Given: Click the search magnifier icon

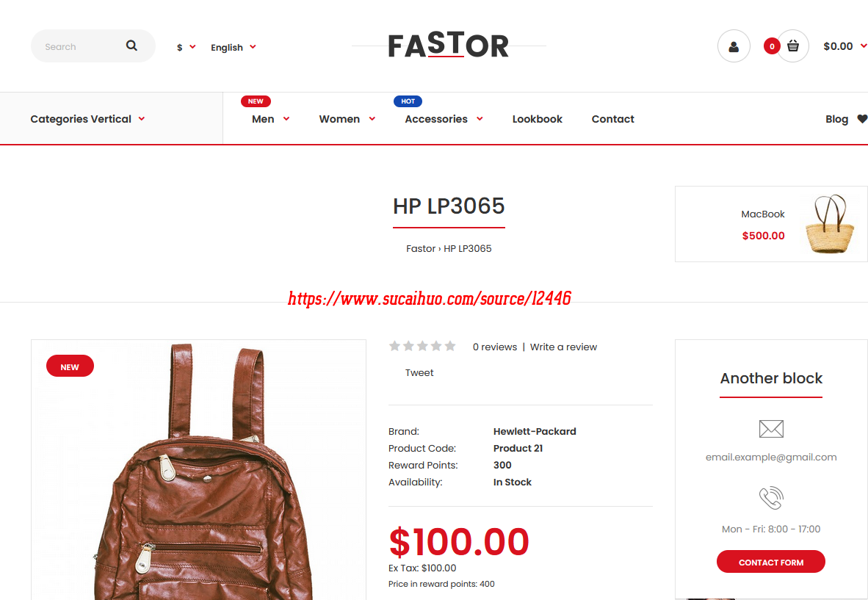Looking at the screenshot, I should tap(131, 46).
